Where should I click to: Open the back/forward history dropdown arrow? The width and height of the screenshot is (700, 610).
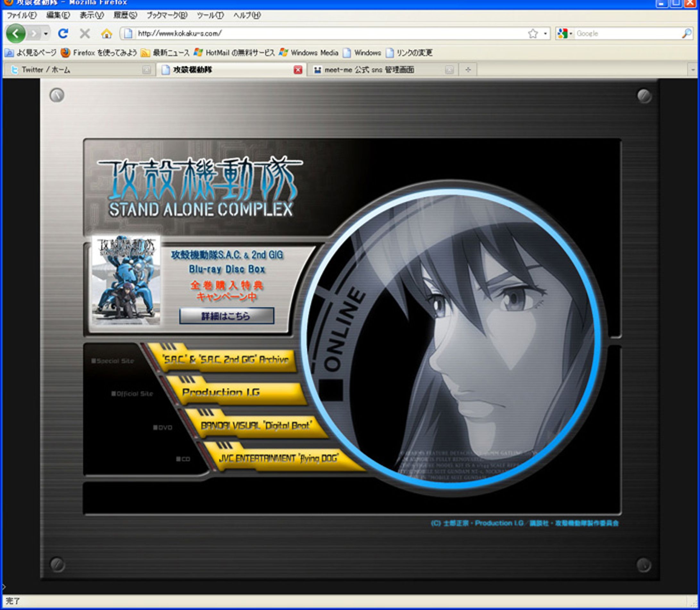point(46,33)
